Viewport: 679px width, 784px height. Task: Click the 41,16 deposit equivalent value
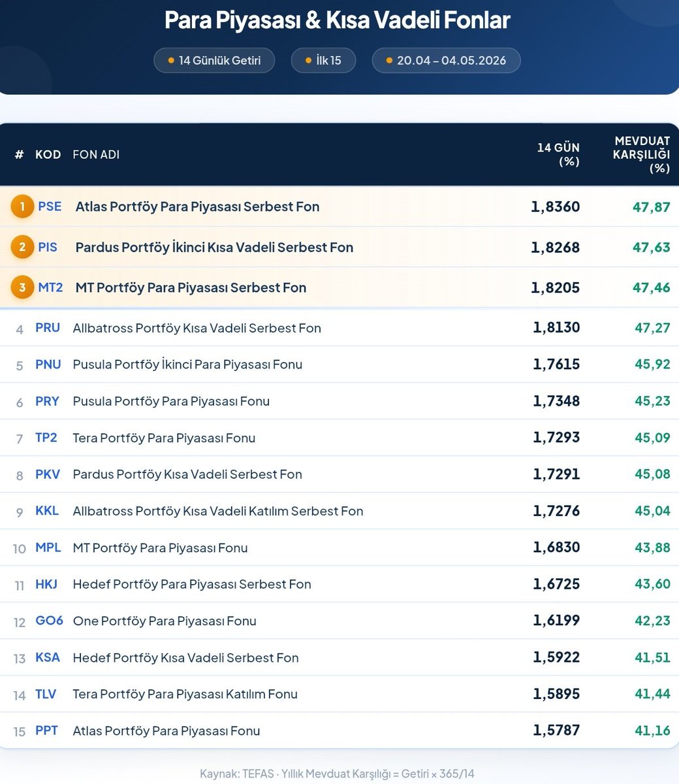[x=653, y=730]
